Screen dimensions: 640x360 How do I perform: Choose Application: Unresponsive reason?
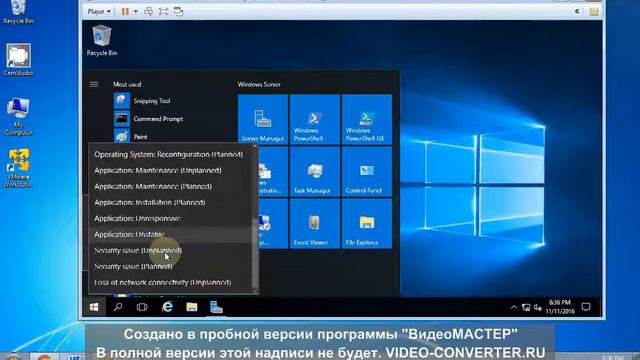tap(170, 218)
